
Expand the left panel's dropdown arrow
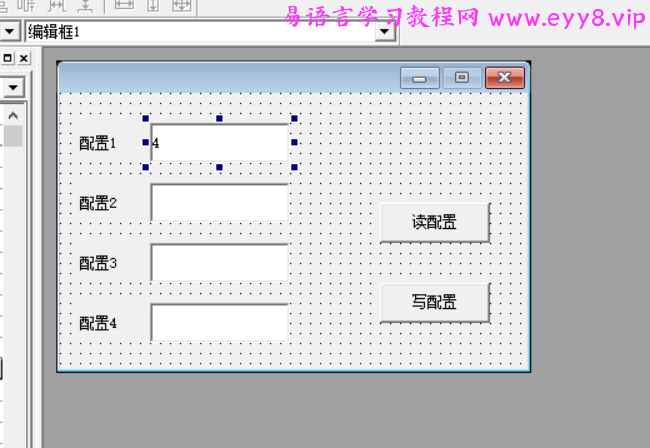pos(14,87)
